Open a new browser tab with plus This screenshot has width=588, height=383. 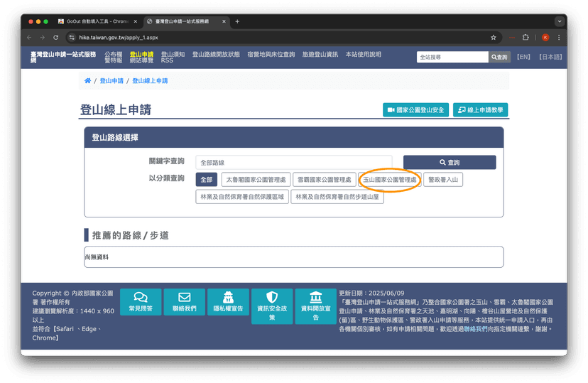pyautogui.click(x=237, y=21)
